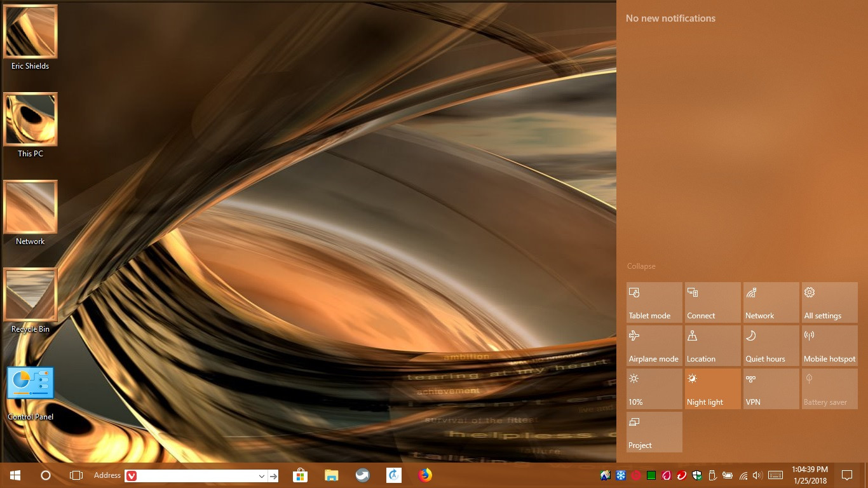Toggle Quiet hours quick action
The image size is (868, 488).
(771, 346)
